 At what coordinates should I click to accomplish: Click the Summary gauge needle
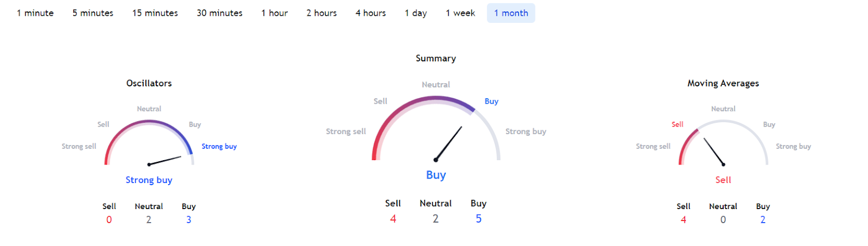coord(449,143)
